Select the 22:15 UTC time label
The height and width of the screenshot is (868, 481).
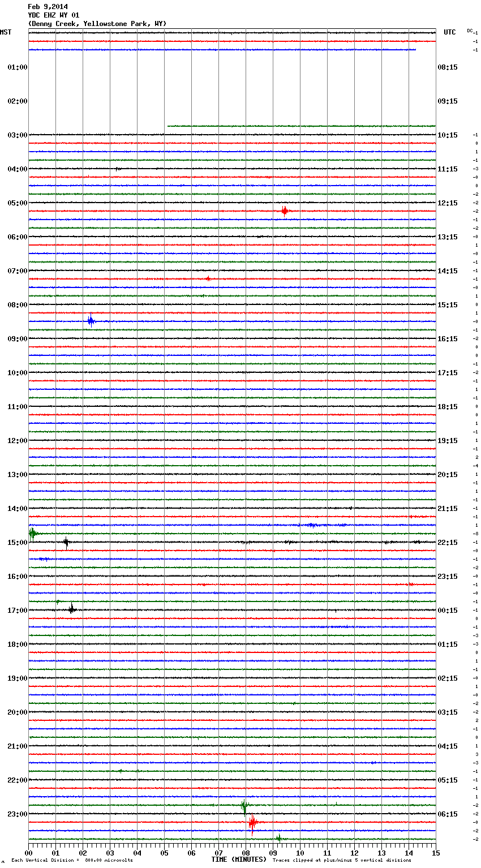pyautogui.click(x=448, y=543)
